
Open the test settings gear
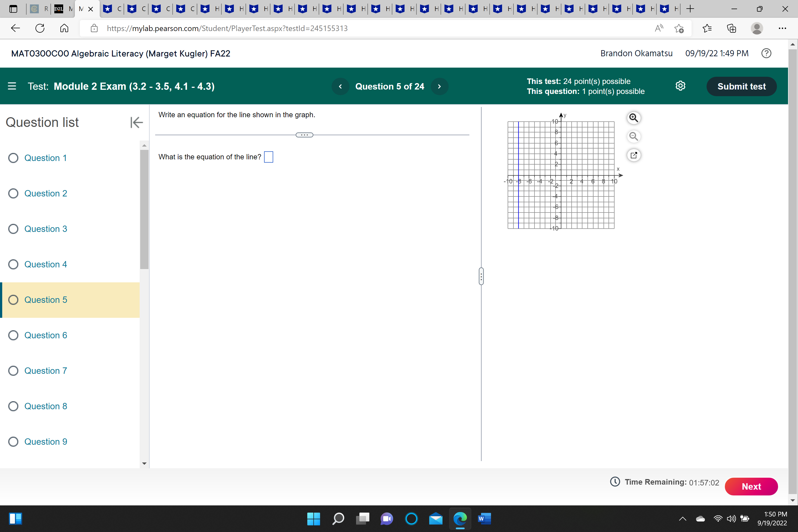coord(681,86)
